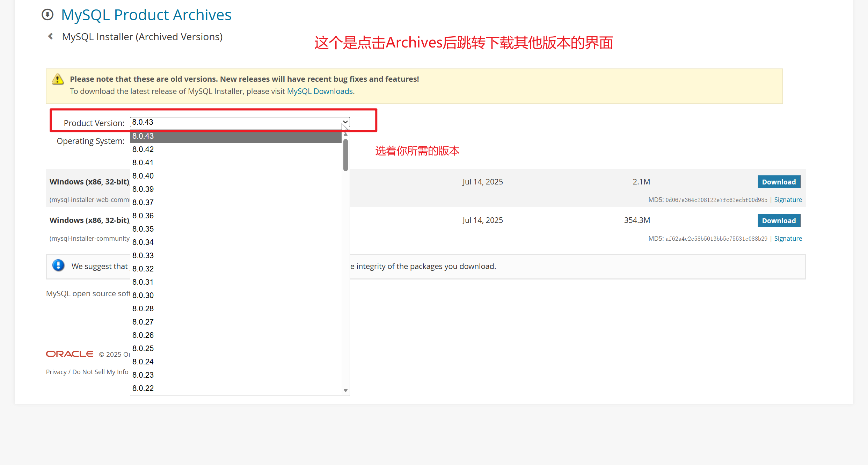Image resolution: width=868 pixels, height=465 pixels.
Task: Open the Privacy / Do Not Sell link
Action: [x=87, y=372]
